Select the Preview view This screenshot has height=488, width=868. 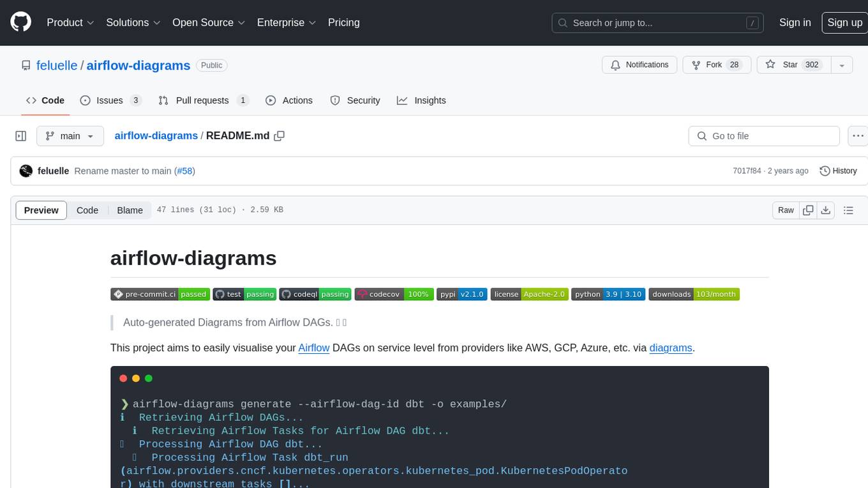click(41, 210)
